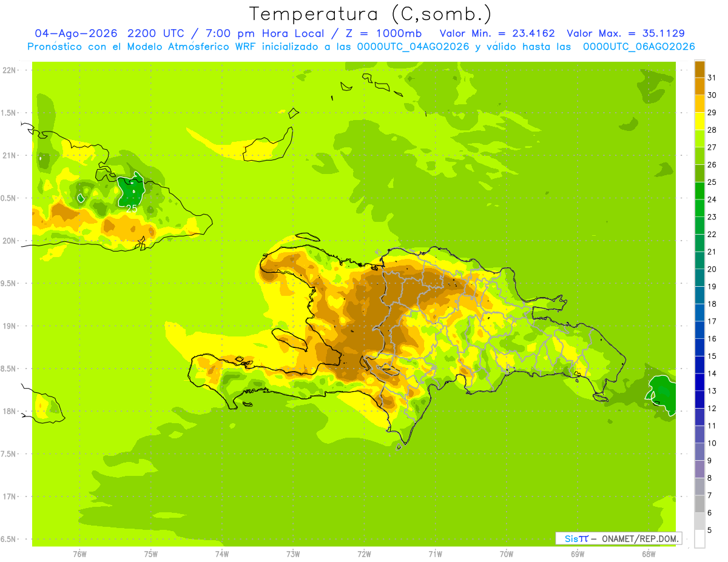
Task: Click the "70W" longitude label
Action: coord(507,554)
